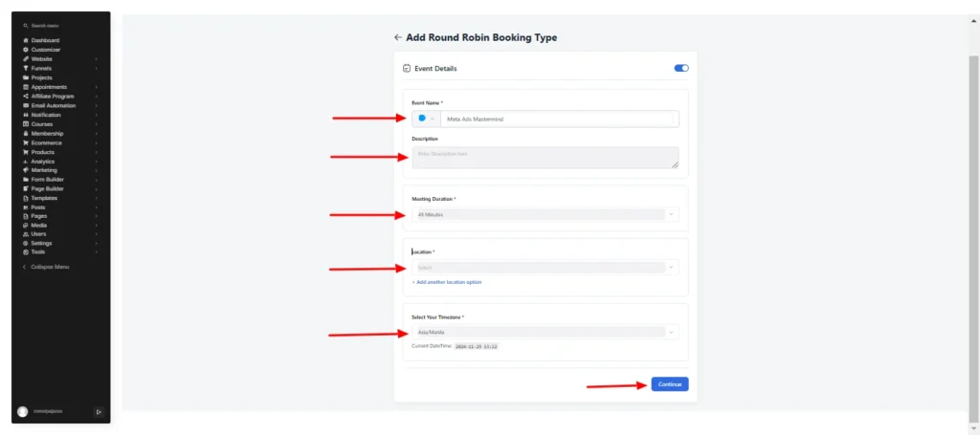The height and width of the screenshot is (435, 980).
Task: Open the Meeting Duration dropdown
Action: point(545,215)
